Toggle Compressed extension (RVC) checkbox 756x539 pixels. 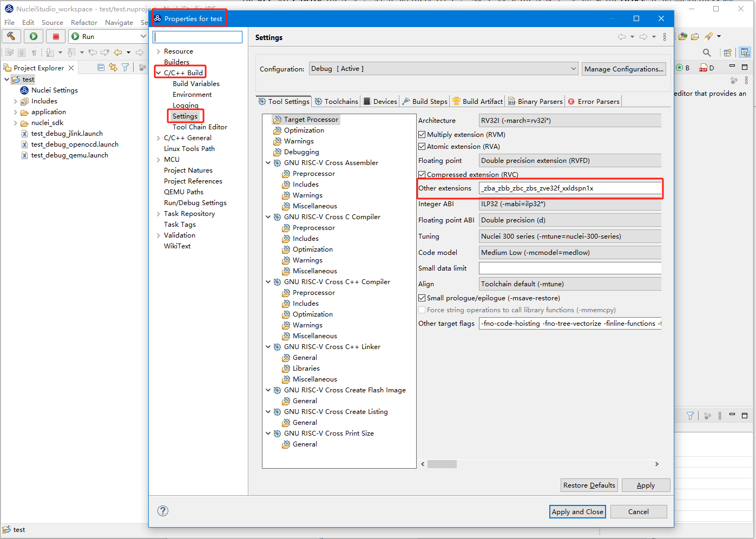pyautogui.click(x=422, y=175)
